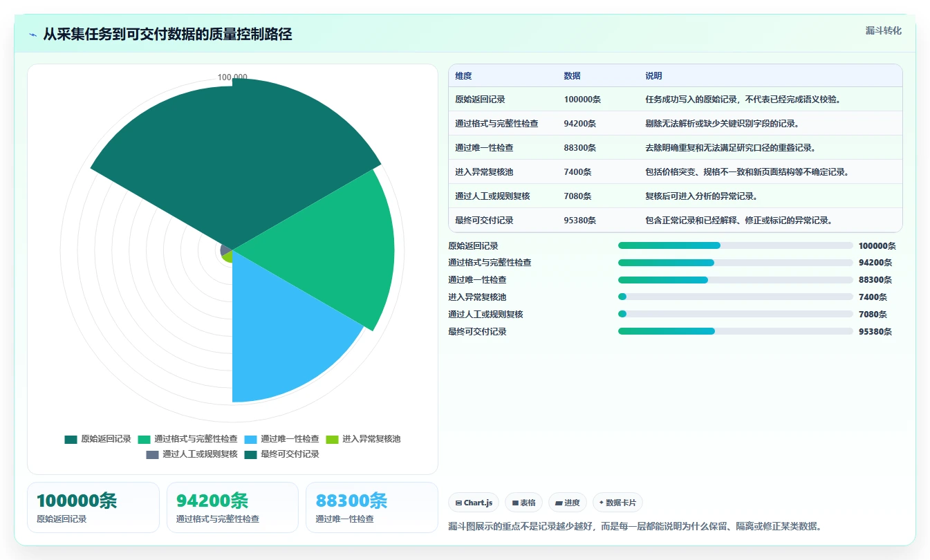Click the description starting with 剔除无法解析

pyautogui.click(x=723, y=124)
